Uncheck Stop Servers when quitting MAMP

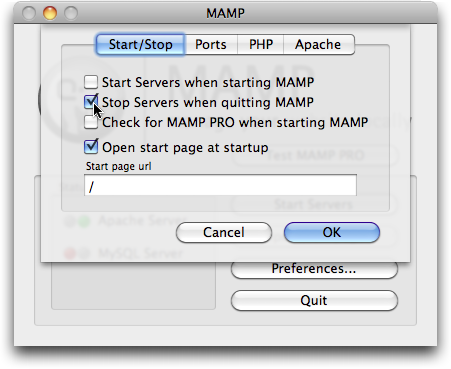click(91, 102)
